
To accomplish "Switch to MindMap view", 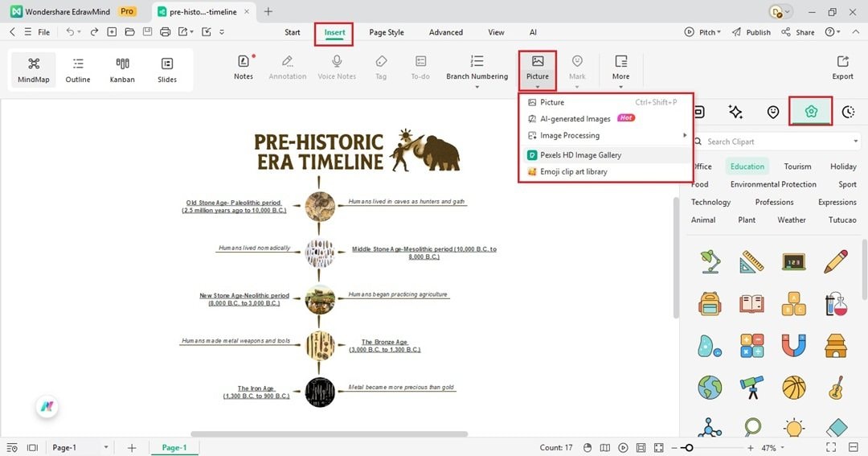I will [34, 70].
